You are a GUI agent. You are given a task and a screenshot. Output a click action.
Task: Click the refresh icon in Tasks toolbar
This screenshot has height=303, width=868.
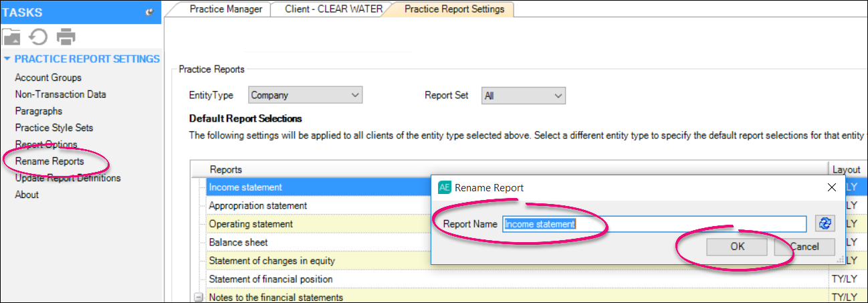click(38, 36)
